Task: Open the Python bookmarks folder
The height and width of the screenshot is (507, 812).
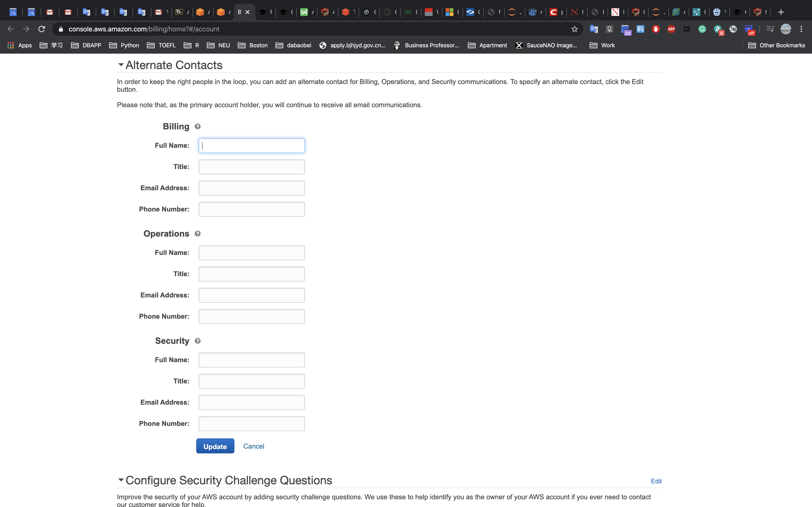Action: [124, 45]
